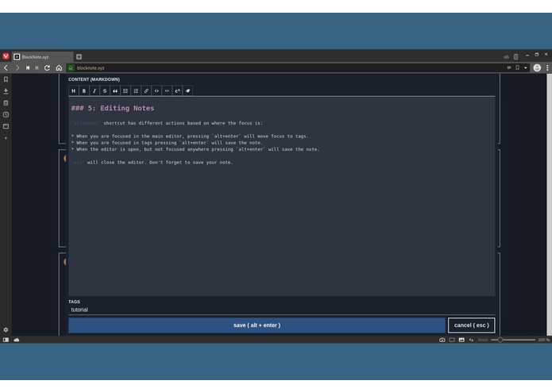Open the closed tabs trash icon
The image size is (552, 392).
pyautogui.click(x=515, y=56)
